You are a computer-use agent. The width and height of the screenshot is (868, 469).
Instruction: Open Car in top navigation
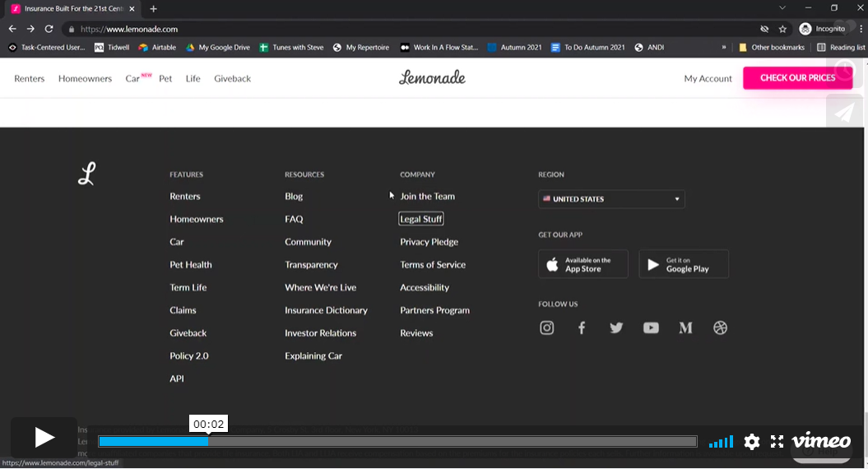(x=132, y=79)
